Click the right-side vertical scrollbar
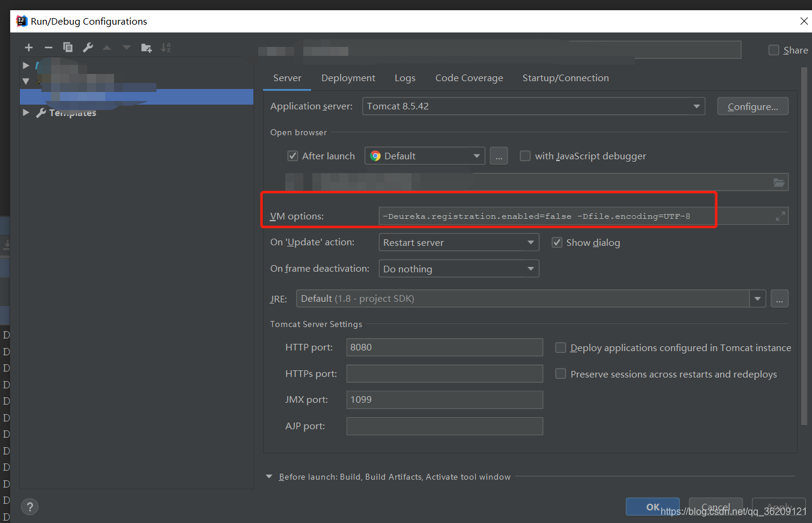Viewport: 812px width, 523px height. (x=805, y=246)
